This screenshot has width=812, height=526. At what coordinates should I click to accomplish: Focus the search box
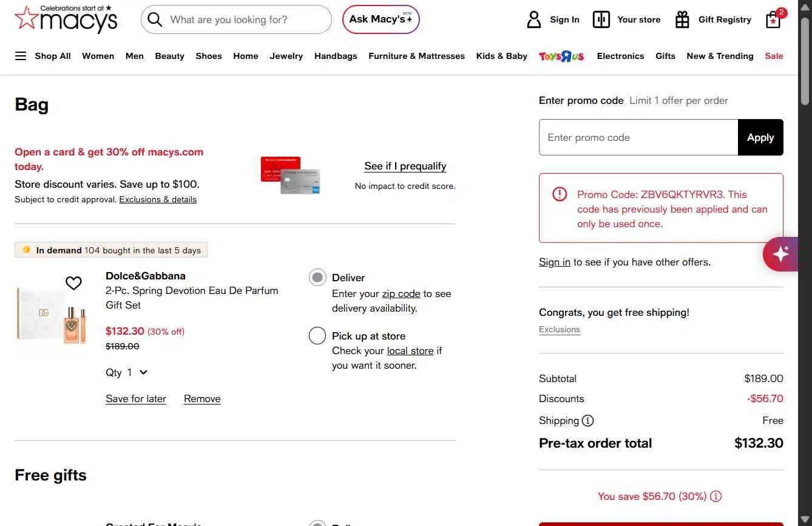point(237,19)
